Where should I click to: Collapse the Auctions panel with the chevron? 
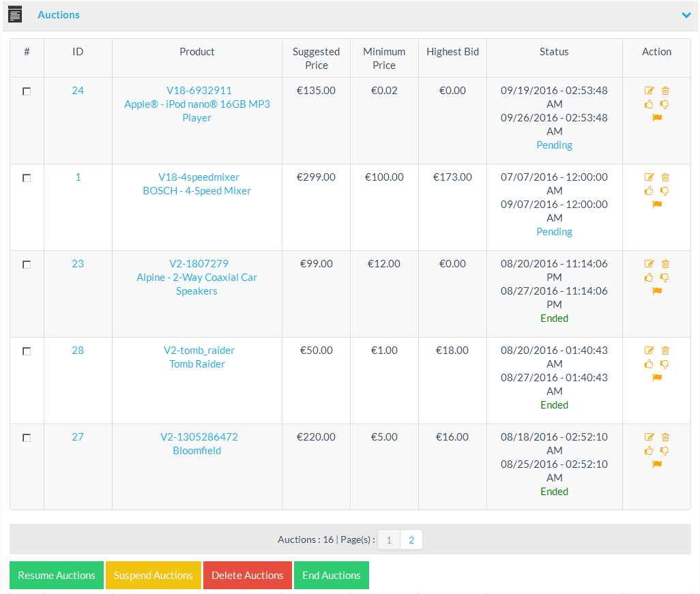point(686,15)
